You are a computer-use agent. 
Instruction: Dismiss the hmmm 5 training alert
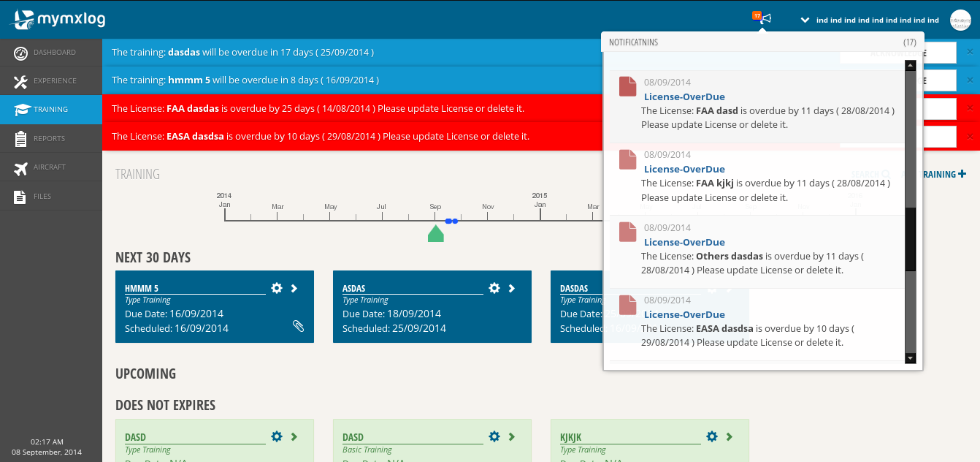(970, 80)
